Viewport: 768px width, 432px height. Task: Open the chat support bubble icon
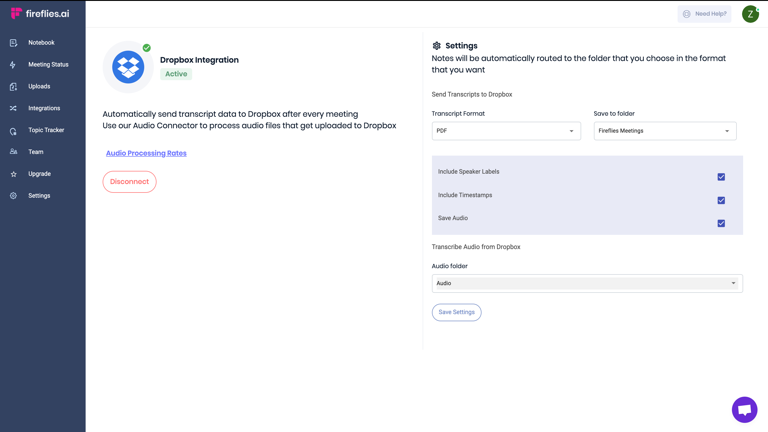click(x=744, y=409)
